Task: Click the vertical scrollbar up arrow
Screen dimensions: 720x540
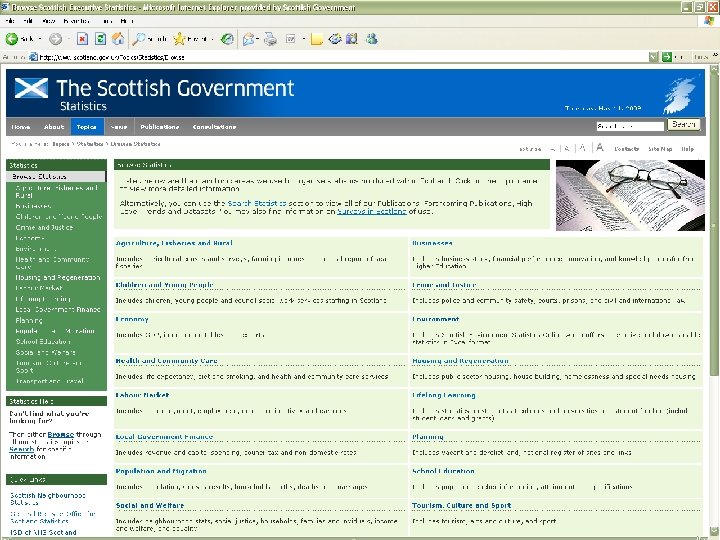Action: tap(714, 69)
